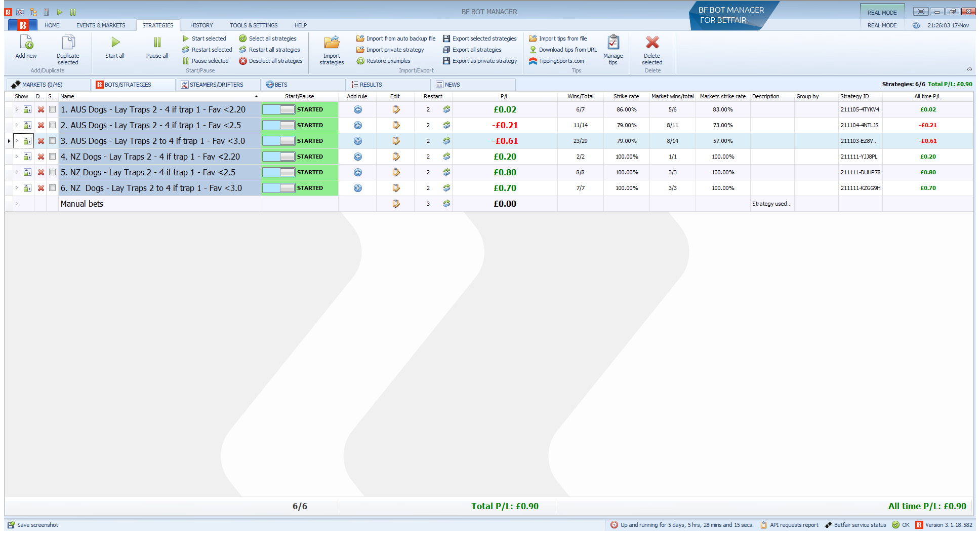This screenshot has height=535, width=980.
Task: Click the Duplicate selected icon
Action: coord(68,43)
